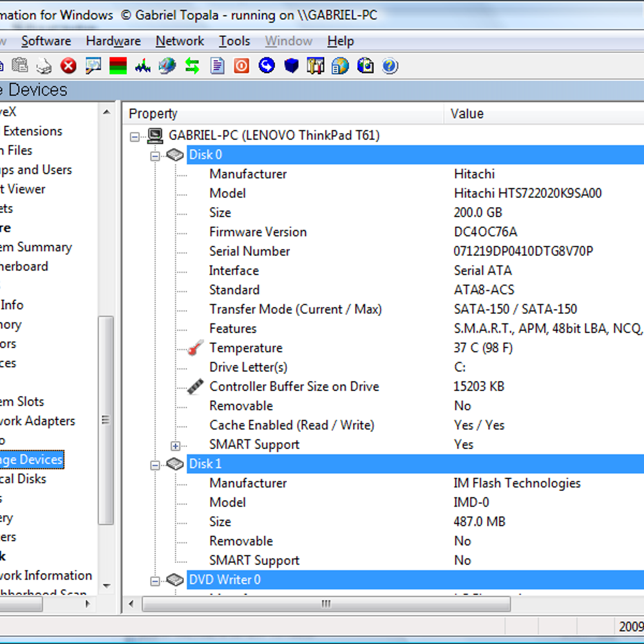Click the blue circular back arrow icon
644x644 pixels.
[x=266, y=66]
